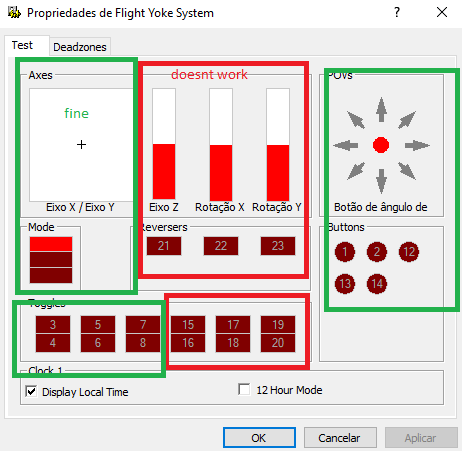Click the help question mark button

click(x=397, y=12)
